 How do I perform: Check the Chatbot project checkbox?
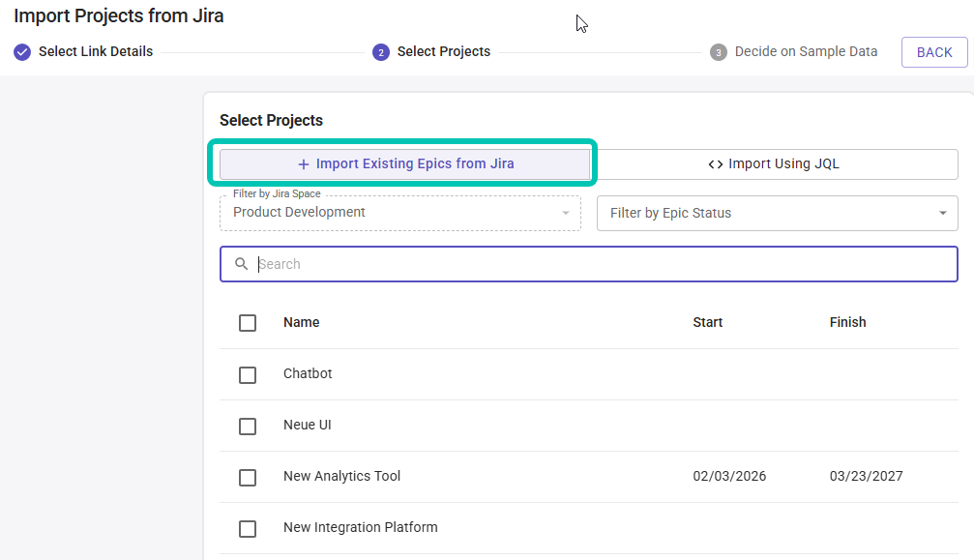(248, 375)
